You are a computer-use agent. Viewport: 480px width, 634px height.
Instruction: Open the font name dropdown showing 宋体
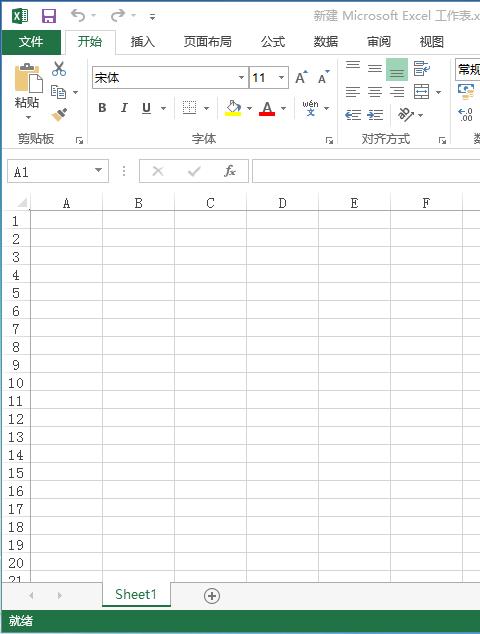click(241, 77)
